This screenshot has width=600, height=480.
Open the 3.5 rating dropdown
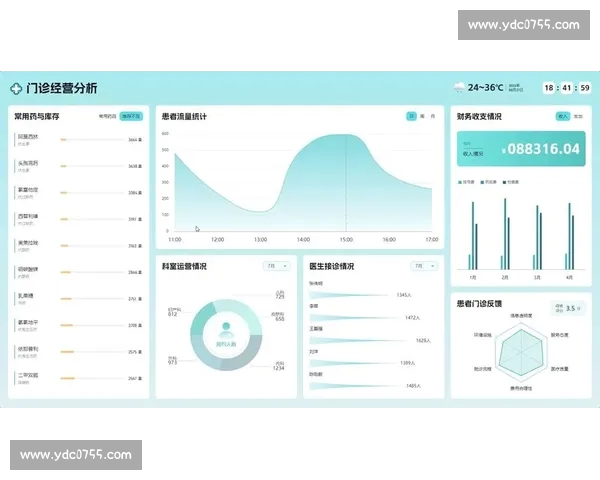pos(568,308)
